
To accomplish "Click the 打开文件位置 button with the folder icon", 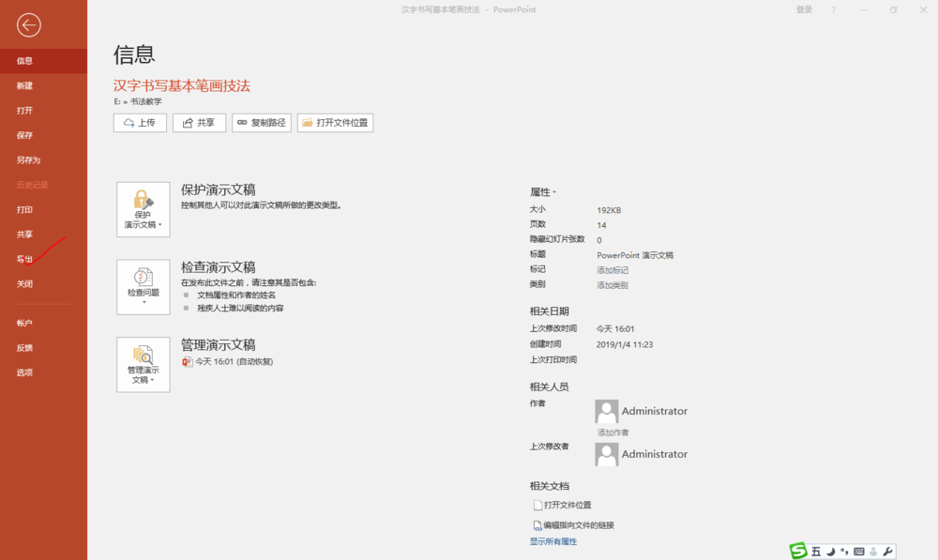I will 335,123.
